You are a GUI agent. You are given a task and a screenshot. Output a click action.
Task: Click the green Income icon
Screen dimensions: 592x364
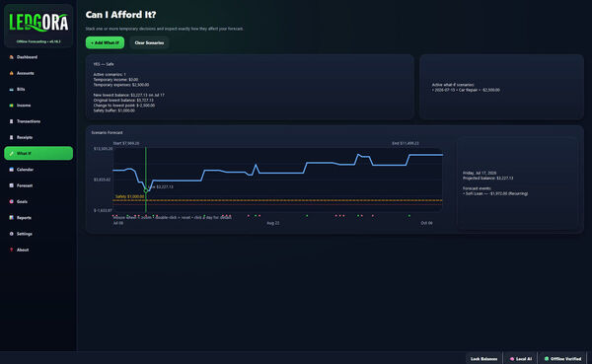click(11, 106)
